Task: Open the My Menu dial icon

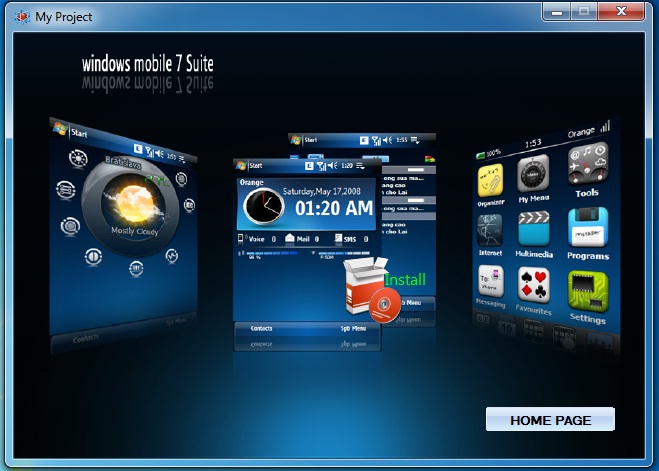Action: [533, 174]
